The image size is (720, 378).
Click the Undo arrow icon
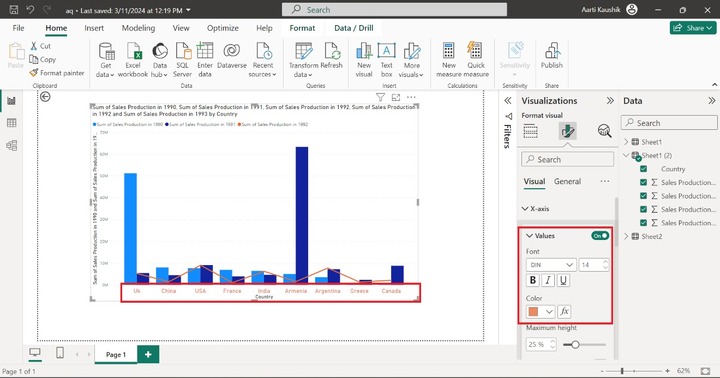tap(30, 10)
